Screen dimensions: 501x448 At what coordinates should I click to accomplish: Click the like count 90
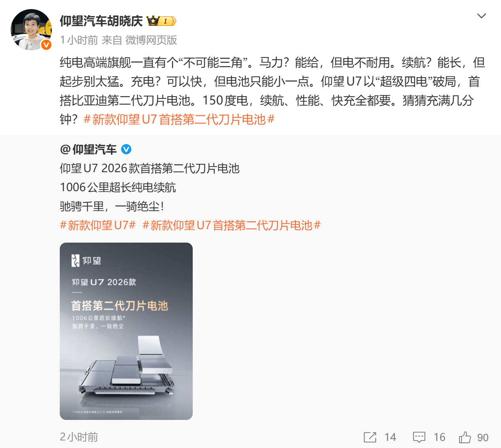483,437
